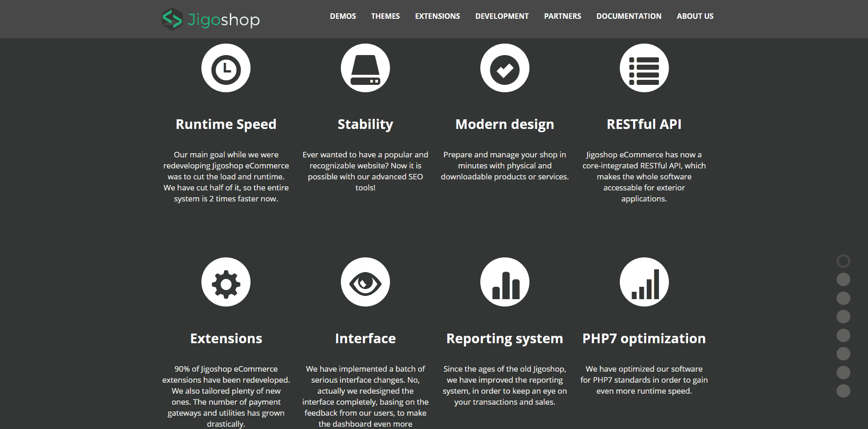
Task: Visit the About Us page
Action: click(695, 16)
